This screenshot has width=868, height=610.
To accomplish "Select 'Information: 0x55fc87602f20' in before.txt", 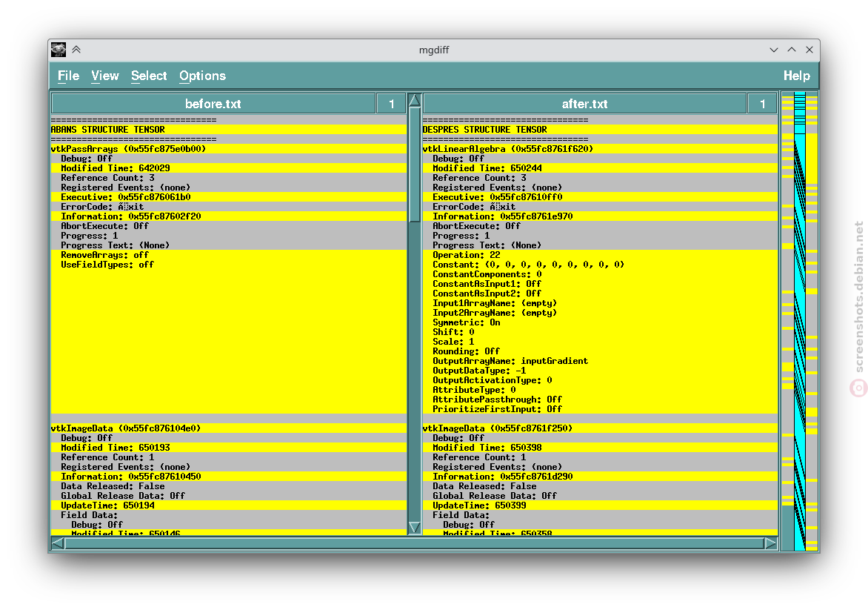I will point(229,216).
